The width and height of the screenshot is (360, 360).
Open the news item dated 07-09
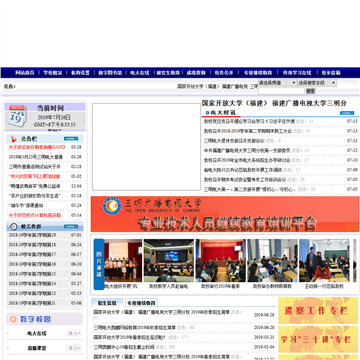[x=243, y=170]
